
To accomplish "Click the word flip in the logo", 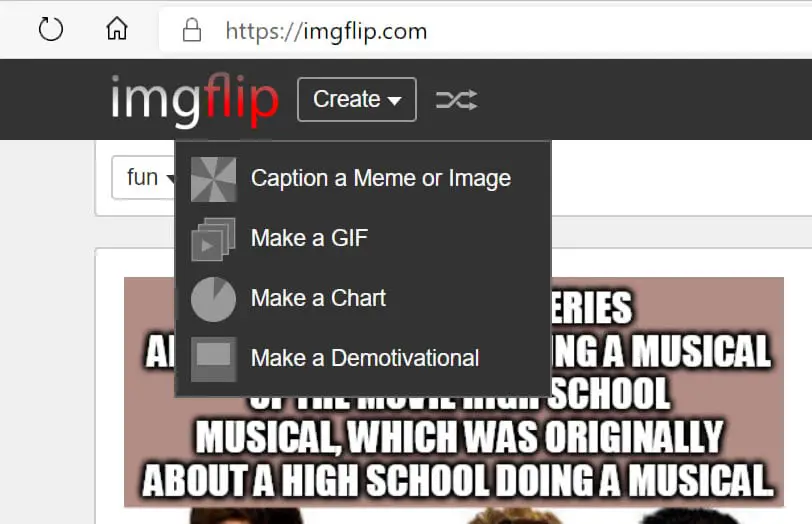I will click(241, 99).
